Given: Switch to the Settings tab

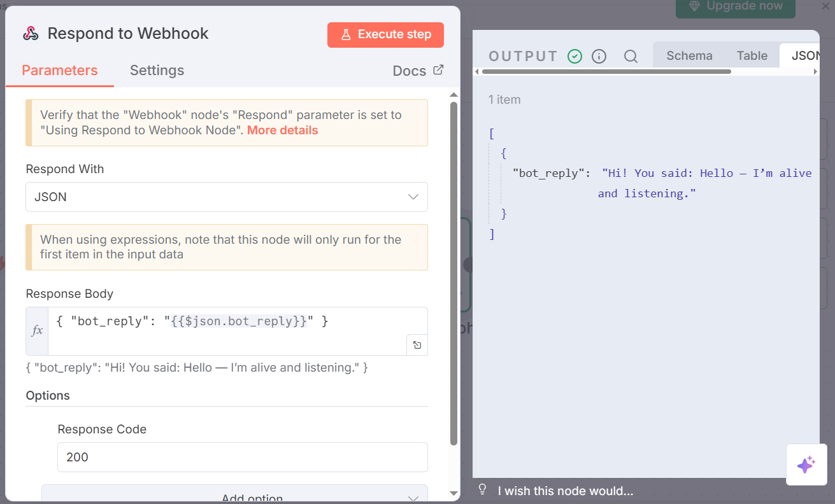Looking at the screenshot, I should (157, 70).
